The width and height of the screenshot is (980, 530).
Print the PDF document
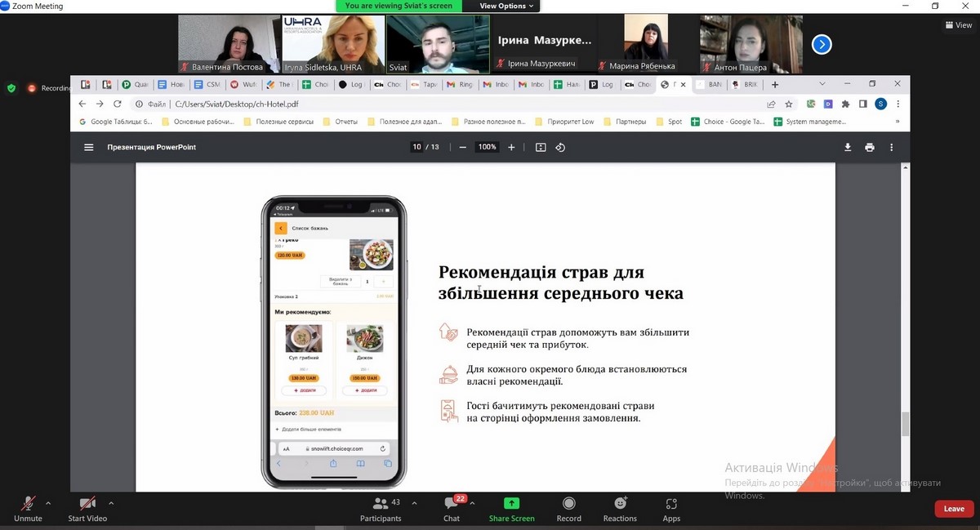coord(870,147)
